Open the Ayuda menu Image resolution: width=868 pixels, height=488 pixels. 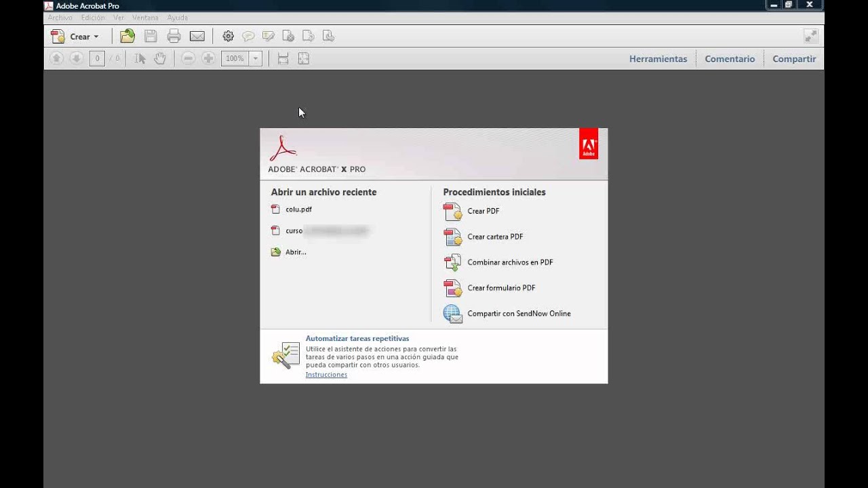click(x=178, y=18)
